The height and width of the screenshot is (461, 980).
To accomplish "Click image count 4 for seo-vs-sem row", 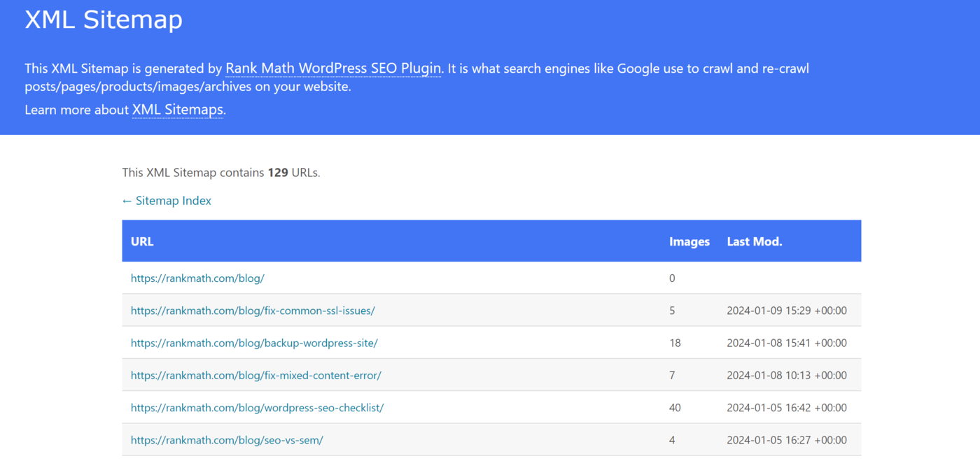I will pyautogui.click(x=672, y=440).
